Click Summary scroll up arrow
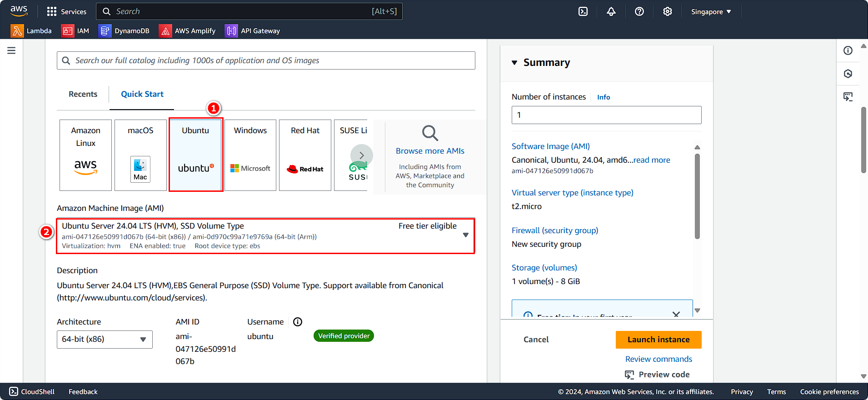The height and width of the screenshot is (400, 868). pyautogui.click(x=697, y=147)
